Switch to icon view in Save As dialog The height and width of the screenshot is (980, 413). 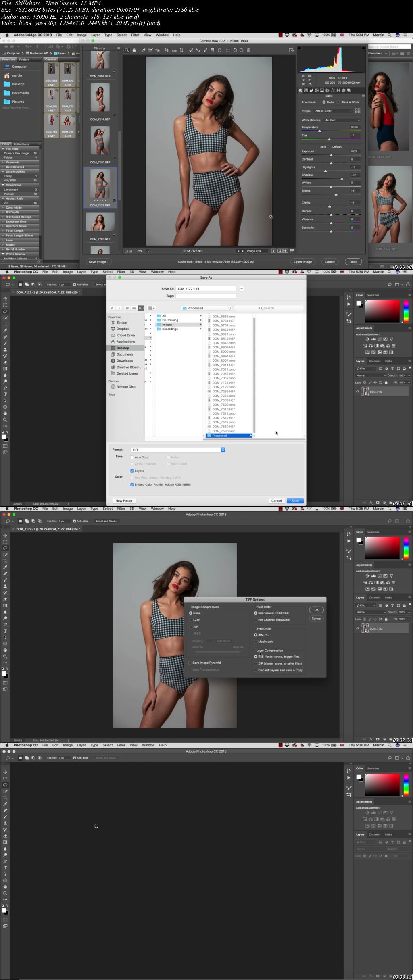(x=127, y=308)
